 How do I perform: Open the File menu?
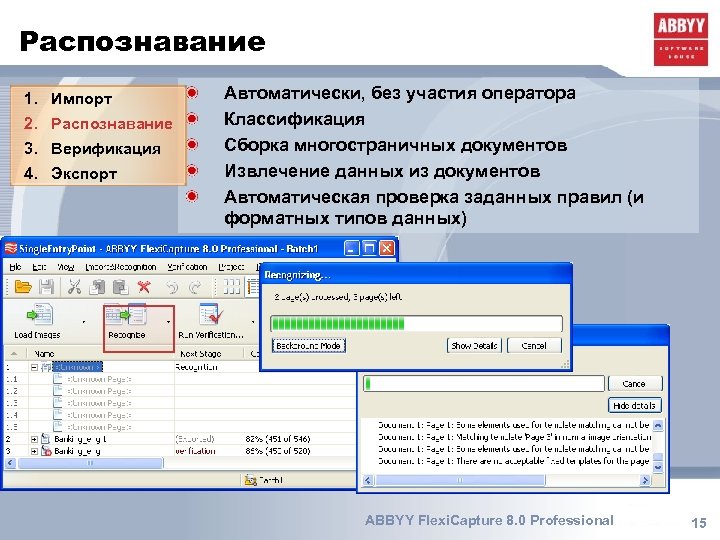pyautogui.click(x=15, y=267)
